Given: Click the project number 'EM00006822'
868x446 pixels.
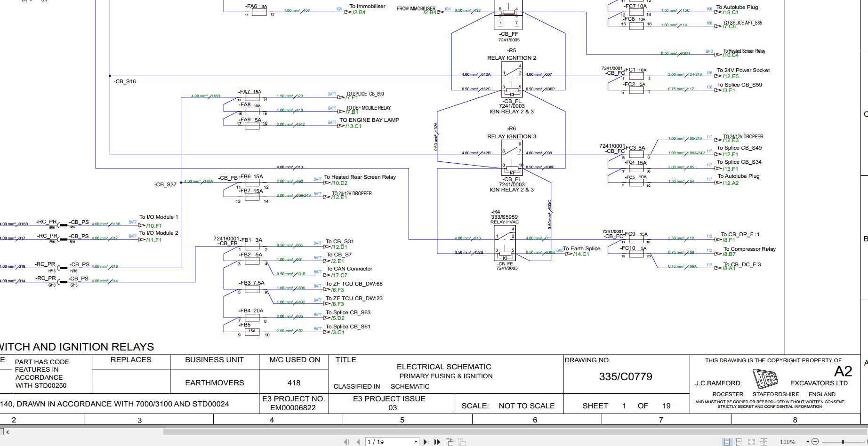Looking at the screenshot, I should click(x=293, y=408).
